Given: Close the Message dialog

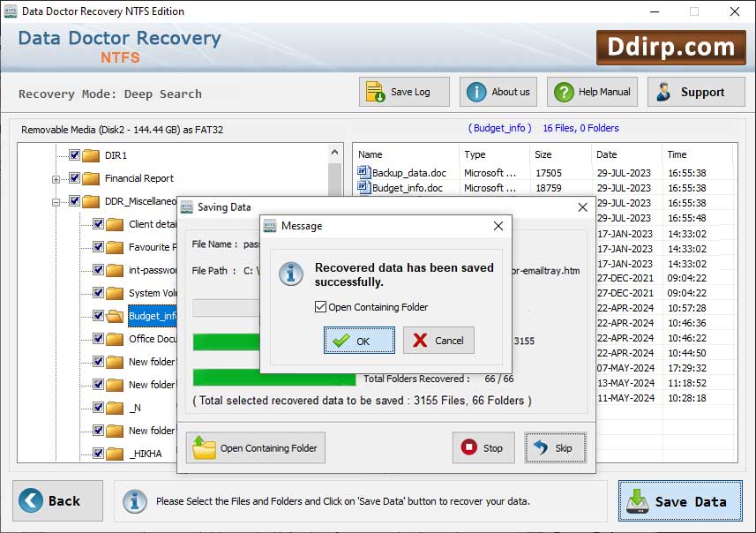Looking at the screenshot, I should tap(498, 226).
